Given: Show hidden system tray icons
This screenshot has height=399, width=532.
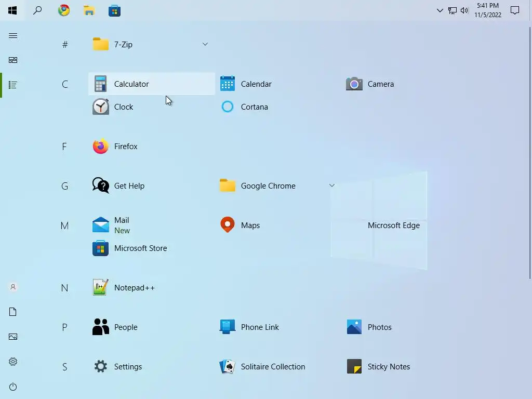Looking at the screenshot, I should (x=440, y=10).
